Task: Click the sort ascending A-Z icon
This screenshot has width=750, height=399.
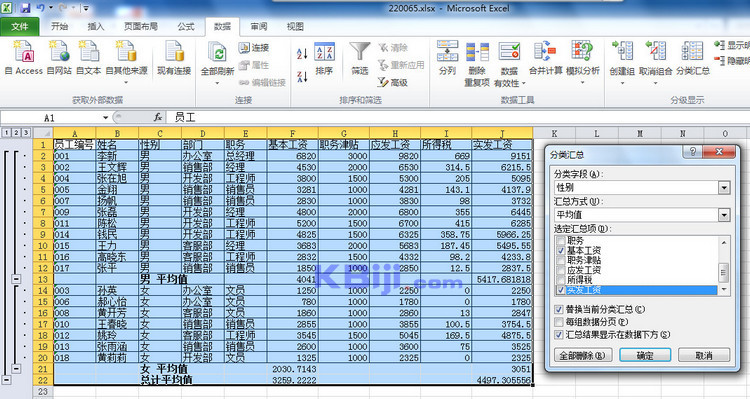Action: 302,53
